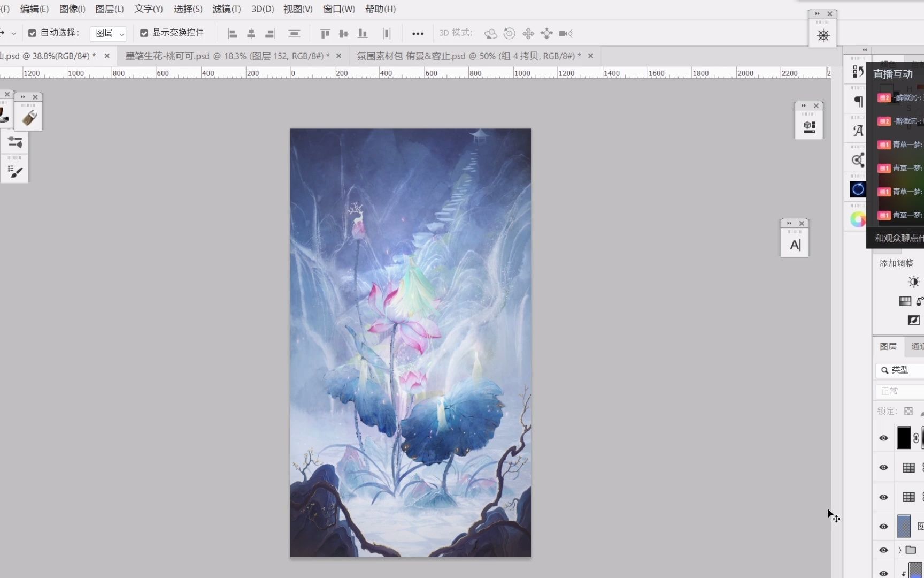Expand the A| character floating panel arrows
The height and width of the screenshot is (578, 924).
(790, 223)
